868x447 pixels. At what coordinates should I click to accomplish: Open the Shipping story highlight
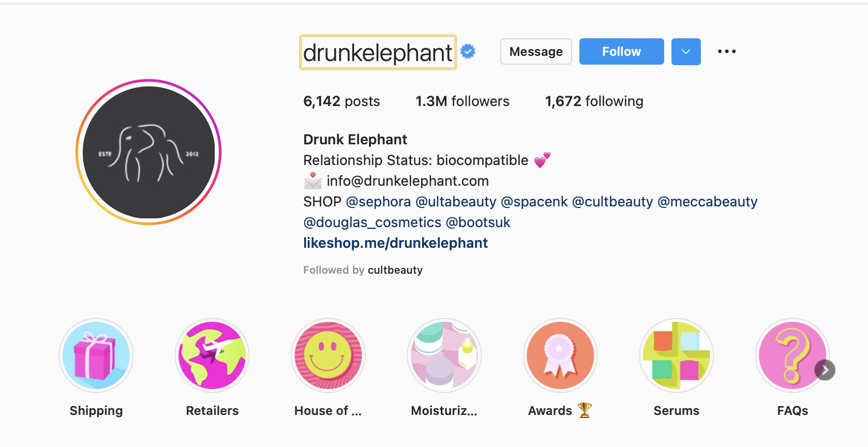click(x=96, y=355)
